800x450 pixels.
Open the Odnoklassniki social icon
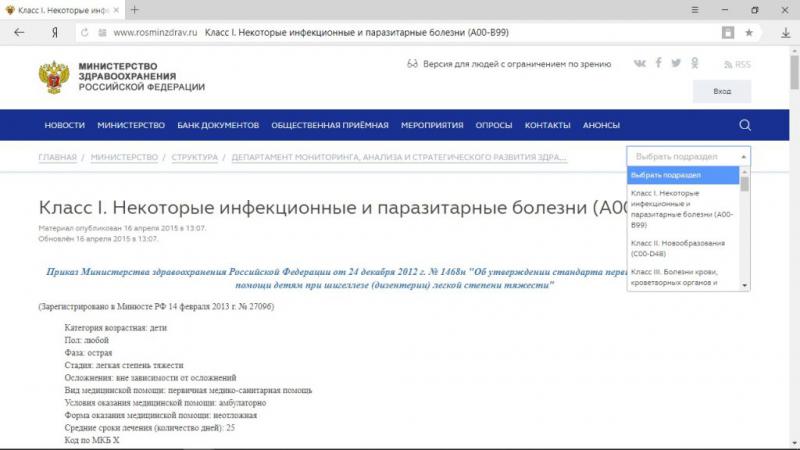(695, 63)
